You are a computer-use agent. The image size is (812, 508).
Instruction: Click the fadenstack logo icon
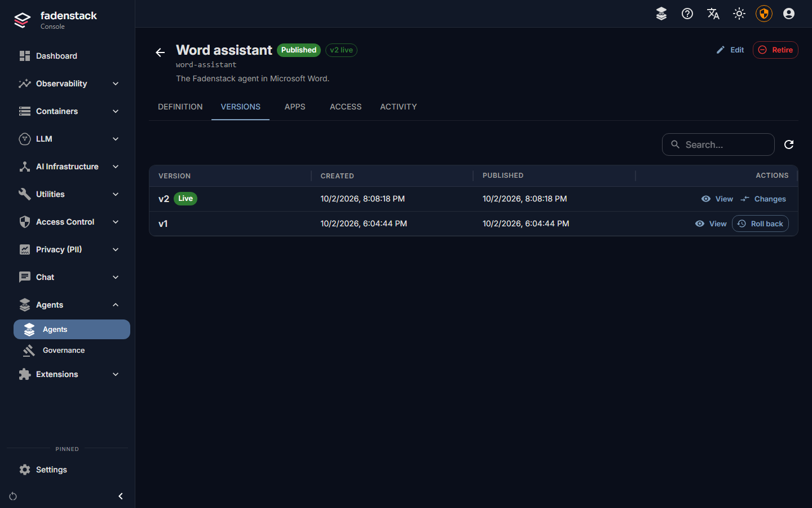click(x=22, y=20)
